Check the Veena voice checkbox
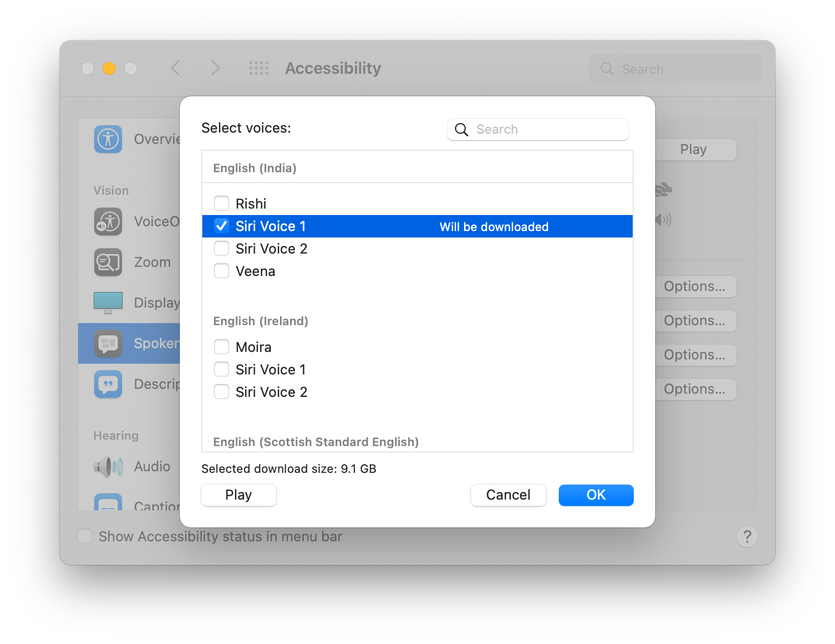835x644 pixels. (222, 271)
